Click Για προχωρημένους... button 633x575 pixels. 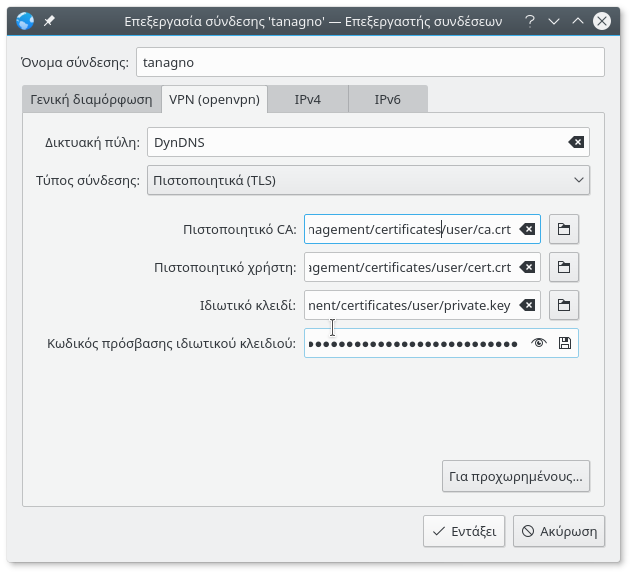point(516,476)
